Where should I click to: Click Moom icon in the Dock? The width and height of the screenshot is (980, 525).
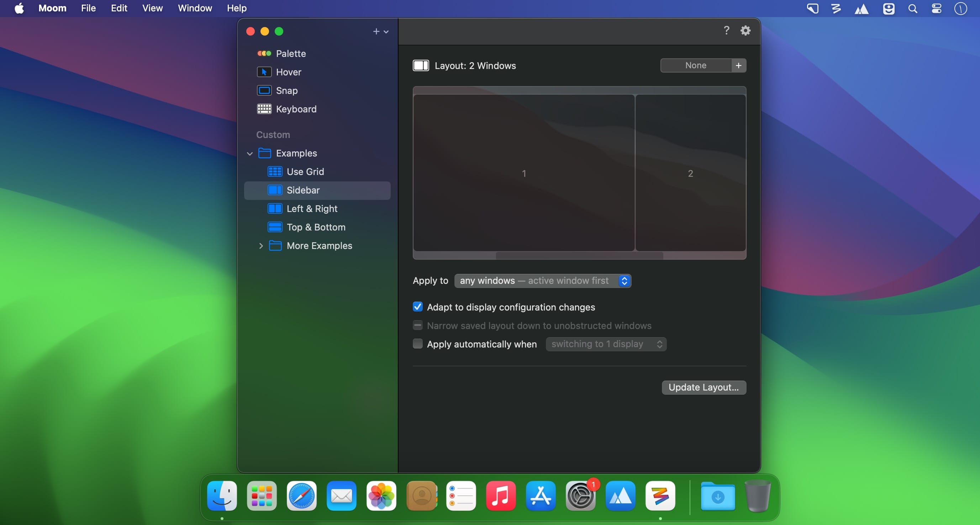(x=660, y=496)
